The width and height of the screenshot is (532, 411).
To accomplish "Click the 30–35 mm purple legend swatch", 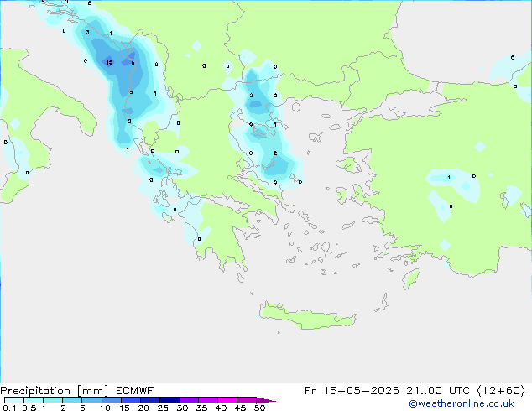I will (x=189, y=400).
